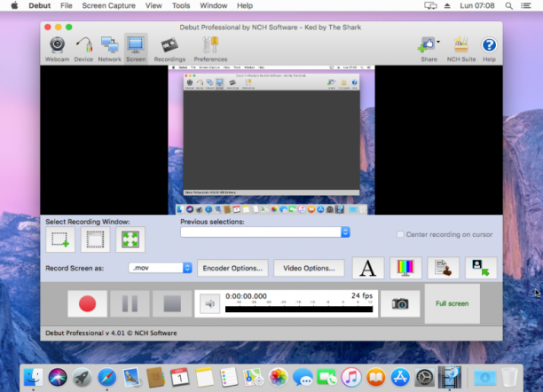Viewport: 543px width, 392px height.
Task: Select the Network source
Action: [x=109, y=49]
